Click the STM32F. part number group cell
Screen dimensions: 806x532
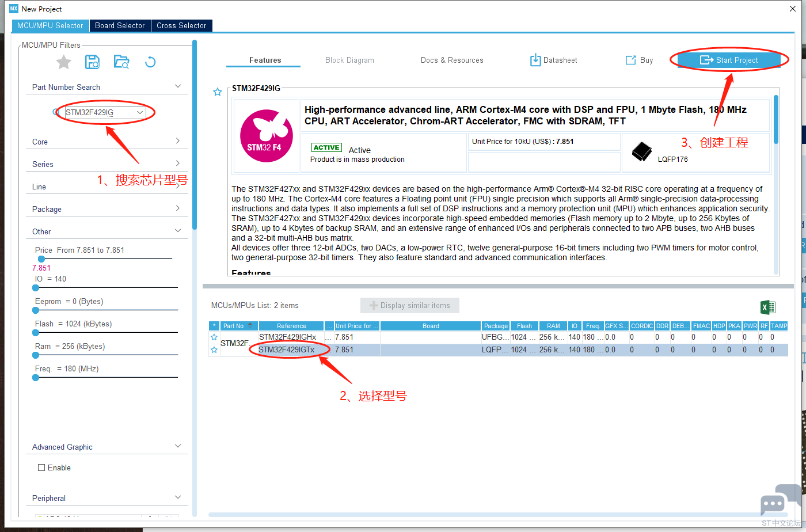[x=239, y=343]
